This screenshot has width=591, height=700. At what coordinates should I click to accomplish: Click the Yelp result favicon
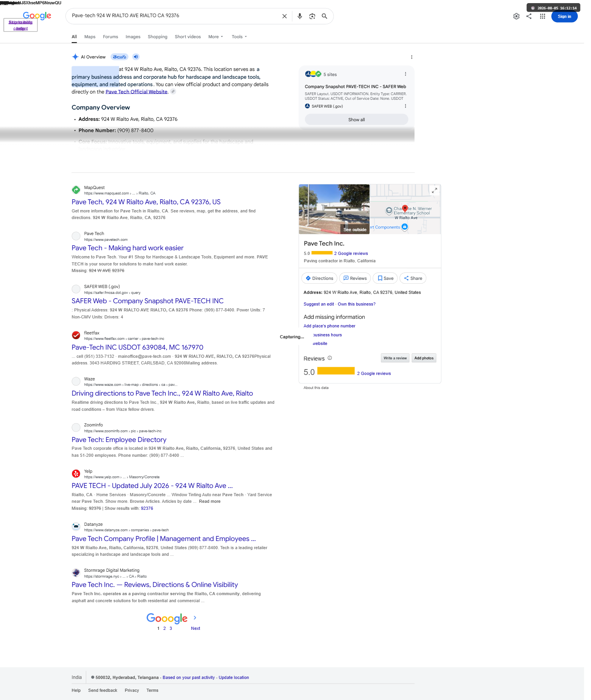pyautogui.click(x=76, y=474)
